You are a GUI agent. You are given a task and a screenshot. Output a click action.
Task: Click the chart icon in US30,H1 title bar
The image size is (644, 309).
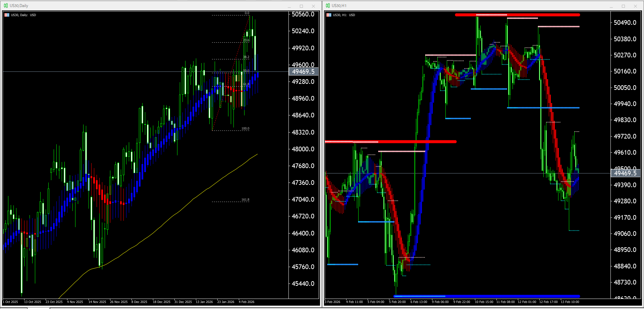point(328,6)
